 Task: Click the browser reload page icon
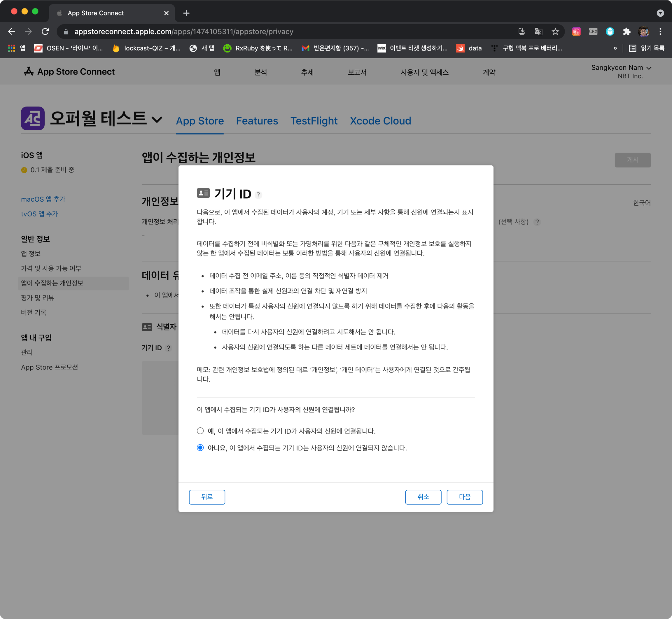45,32
